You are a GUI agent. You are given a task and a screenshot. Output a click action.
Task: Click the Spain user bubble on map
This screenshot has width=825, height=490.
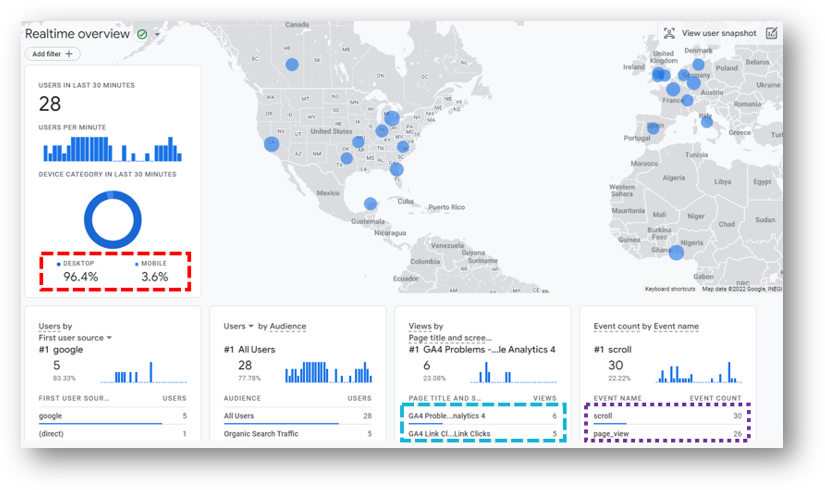coord(653,128)
